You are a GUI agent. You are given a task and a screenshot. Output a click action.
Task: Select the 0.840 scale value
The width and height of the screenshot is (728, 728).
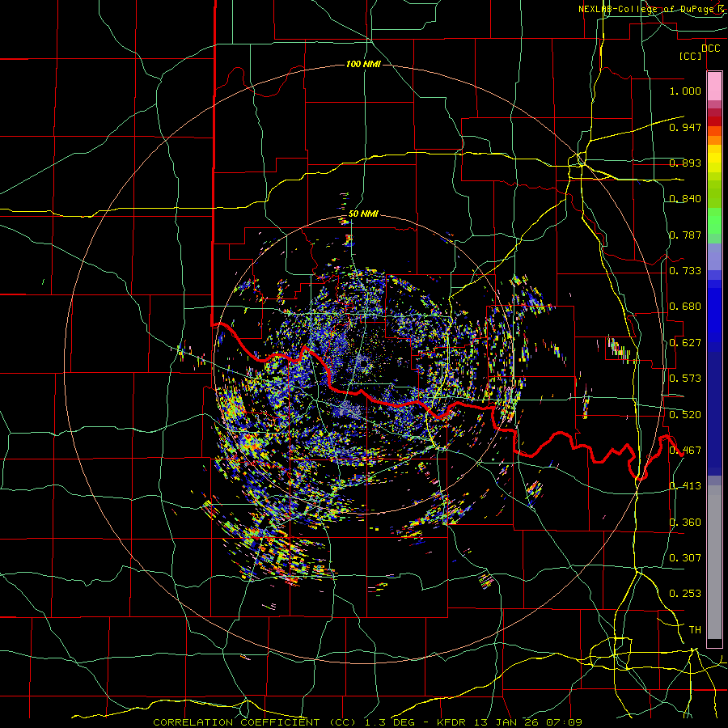click(x=685, y=199)
